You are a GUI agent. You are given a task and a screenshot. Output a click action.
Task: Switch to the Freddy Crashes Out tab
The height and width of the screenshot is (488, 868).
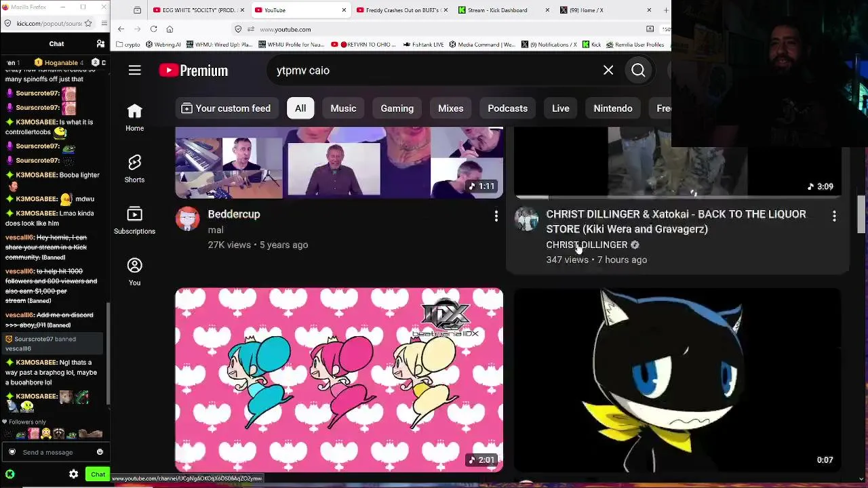(401, 10)
